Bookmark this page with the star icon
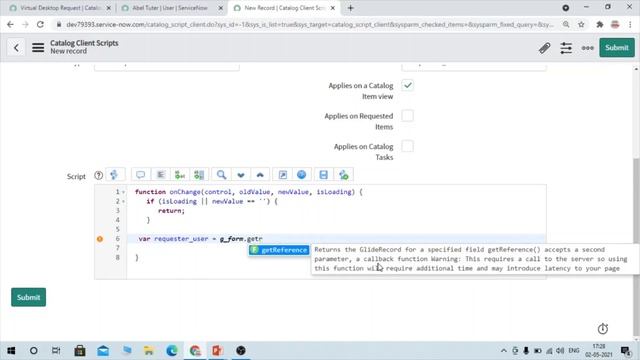The image size is (640, 360). pyautogui.click(x=581, y=24)
